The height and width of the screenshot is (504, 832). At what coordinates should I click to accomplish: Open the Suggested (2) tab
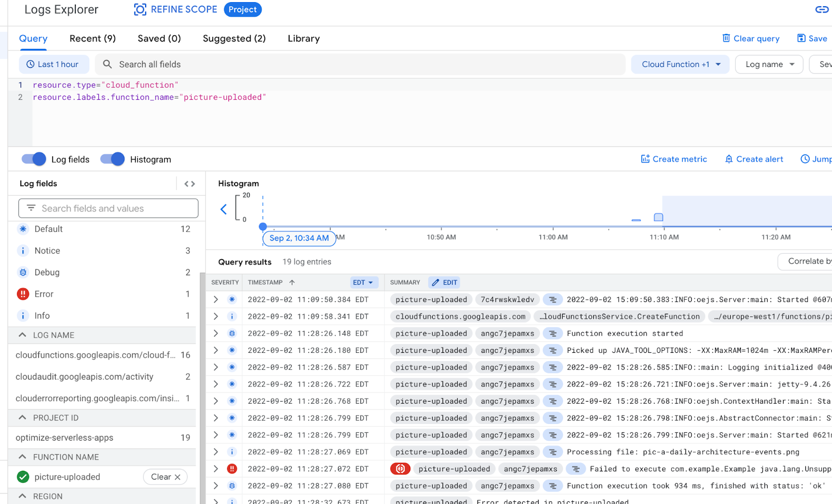click(x=234, y=38)
